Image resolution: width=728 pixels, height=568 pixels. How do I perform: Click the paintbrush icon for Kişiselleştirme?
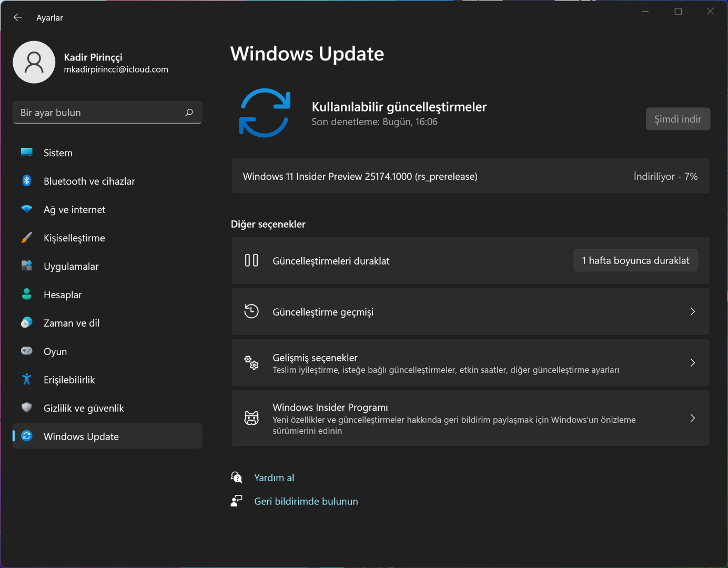pos(27,238)
